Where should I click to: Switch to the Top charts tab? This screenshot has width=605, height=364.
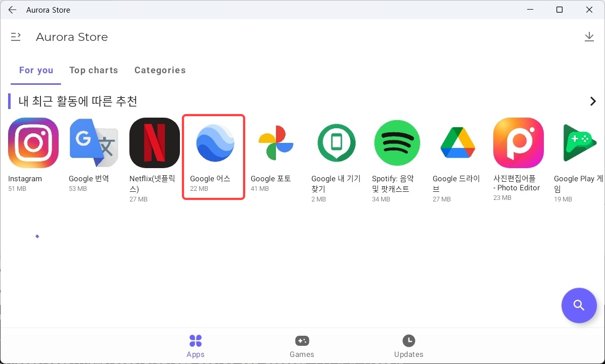(x=94, y=70)
